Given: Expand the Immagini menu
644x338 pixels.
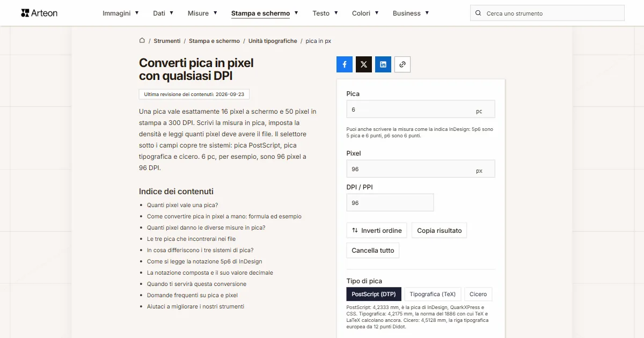Looking at the screenshot, I should [121, 13].
